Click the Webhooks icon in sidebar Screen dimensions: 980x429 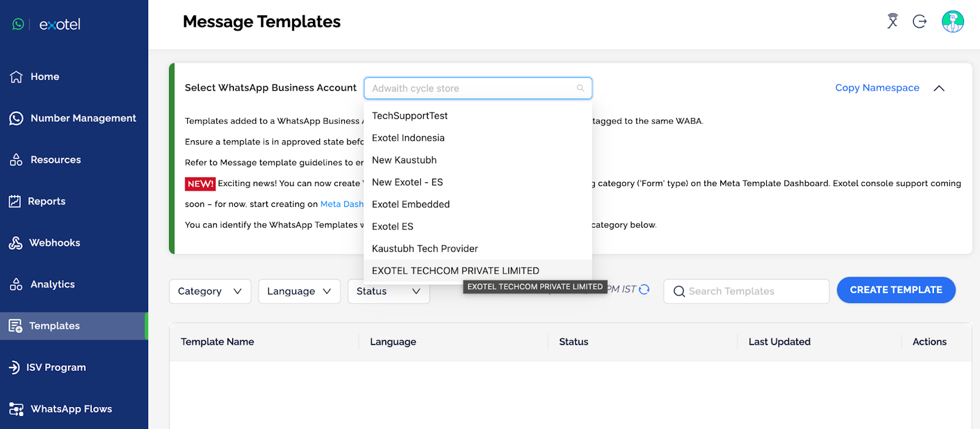coord(15,243)
